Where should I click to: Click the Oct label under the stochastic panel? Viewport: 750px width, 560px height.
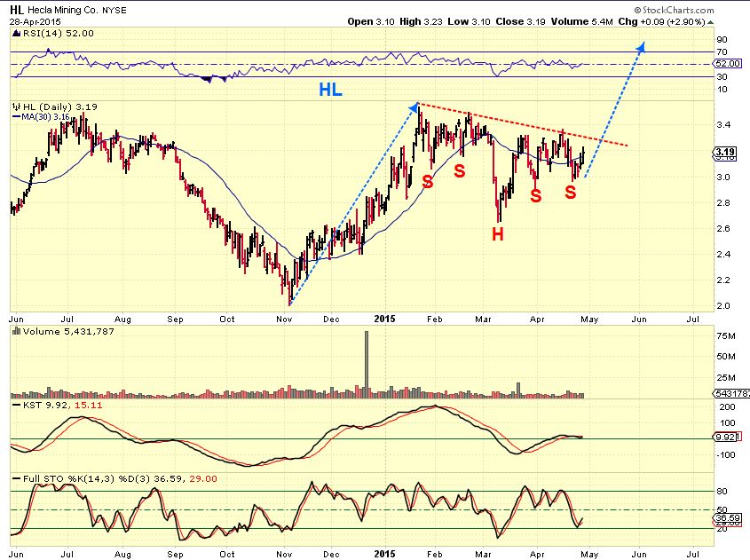pos(226,554)
